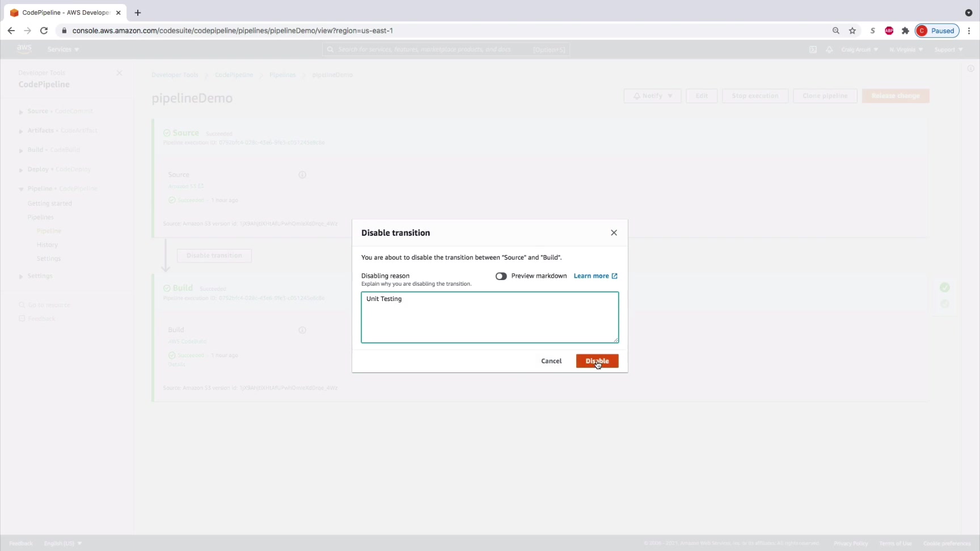
Task: Open the Build action Details link
Action: (x=176, y=364)
